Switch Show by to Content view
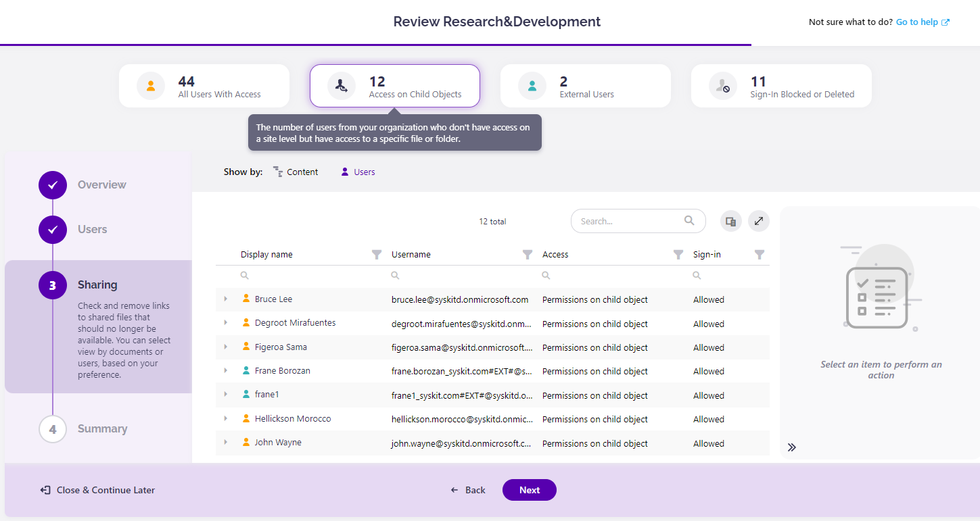 pos(296,172)
